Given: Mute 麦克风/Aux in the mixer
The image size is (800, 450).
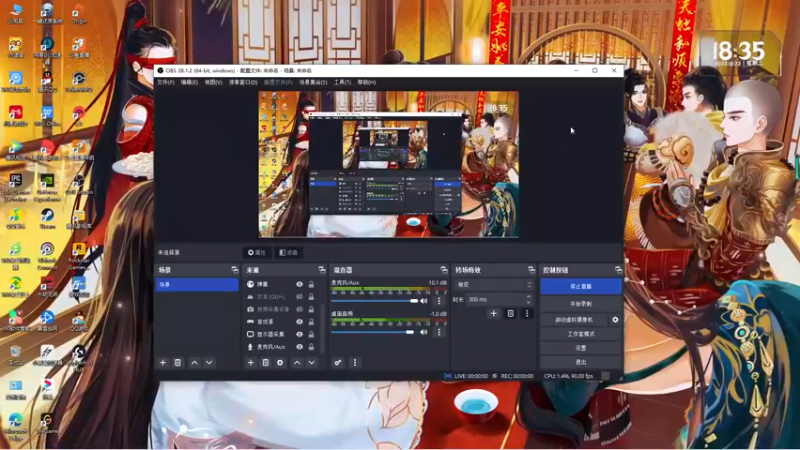Looking at the screenshot, I should click(x=423, y=301).
